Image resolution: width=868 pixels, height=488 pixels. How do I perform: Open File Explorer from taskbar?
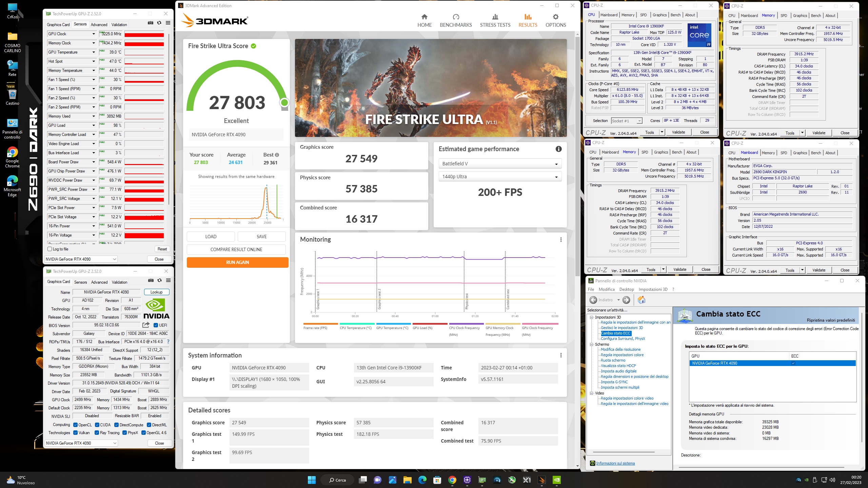coord(407,480)
